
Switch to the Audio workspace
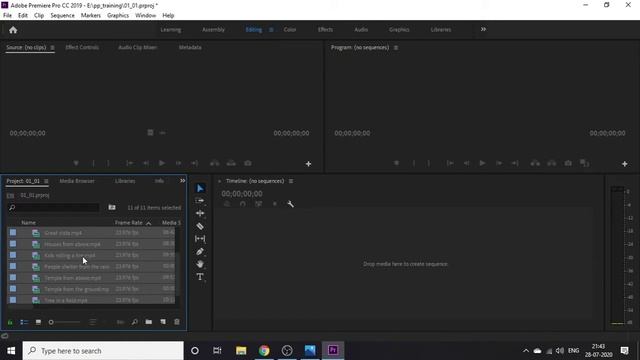361,30
